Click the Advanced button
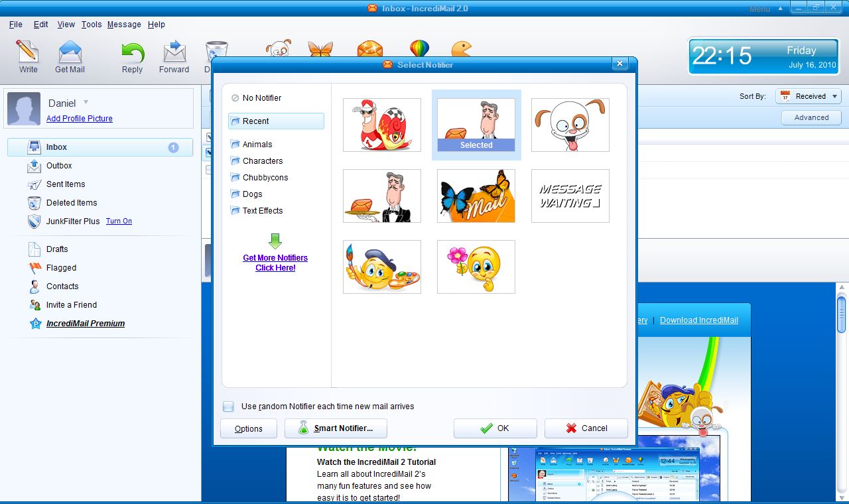This screenshot has height=504, width=849. point(811,117)
